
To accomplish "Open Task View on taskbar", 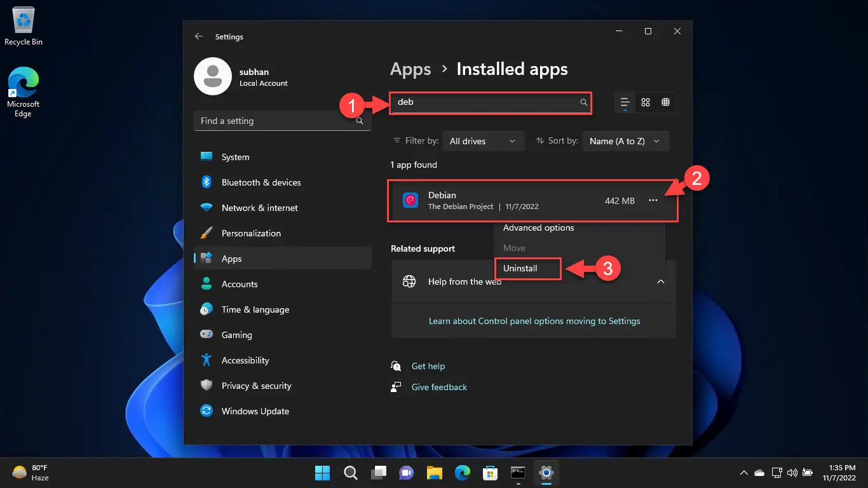I will (x=379, y=473).
